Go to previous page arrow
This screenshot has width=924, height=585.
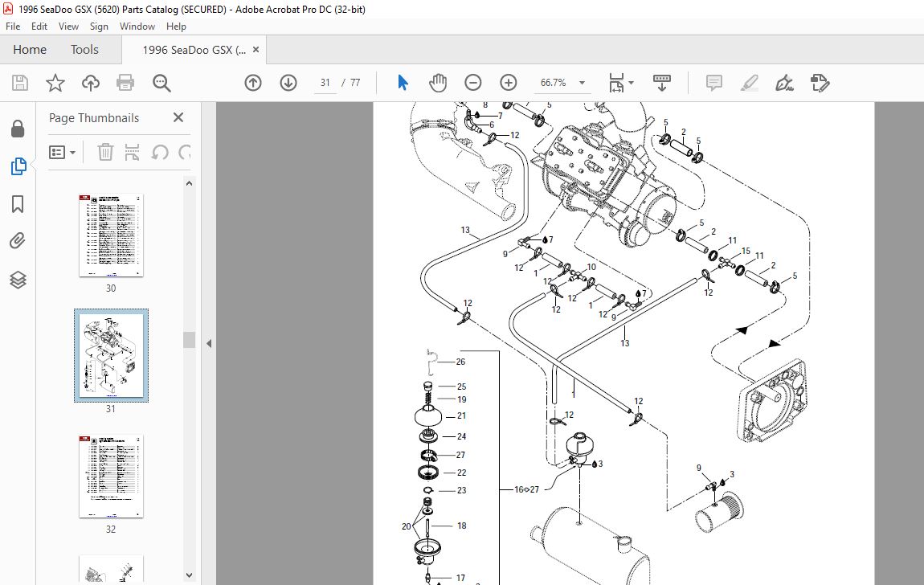coord(253,83)
